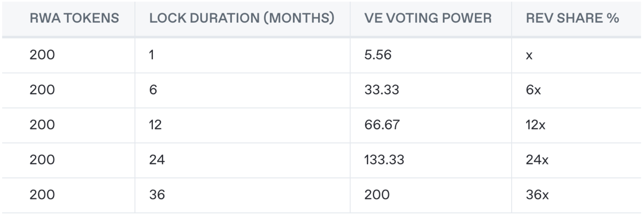The image size is (644, 216).
Task: Click RWA tokens 200 in the 5.56 row
Action: (x=42, y=55)
